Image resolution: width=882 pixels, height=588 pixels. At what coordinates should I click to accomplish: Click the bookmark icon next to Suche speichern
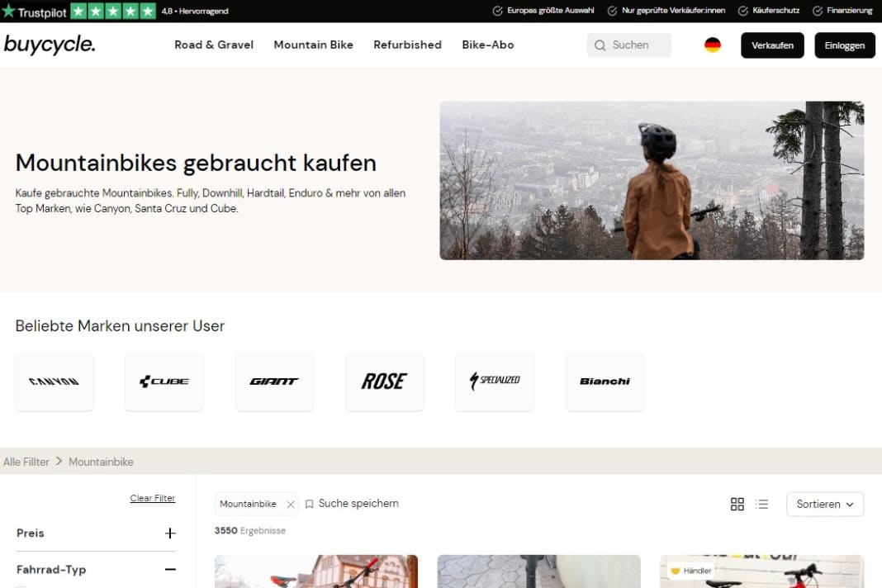[309, 503]
